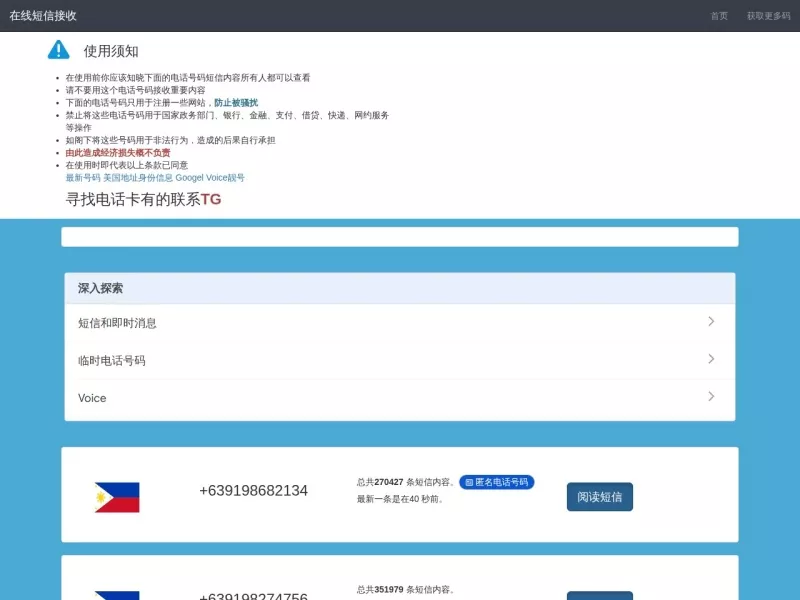Click the red 由此造成经济损失概不负责 text
This screenshot has height=600, width=800.
pos(118,153)
